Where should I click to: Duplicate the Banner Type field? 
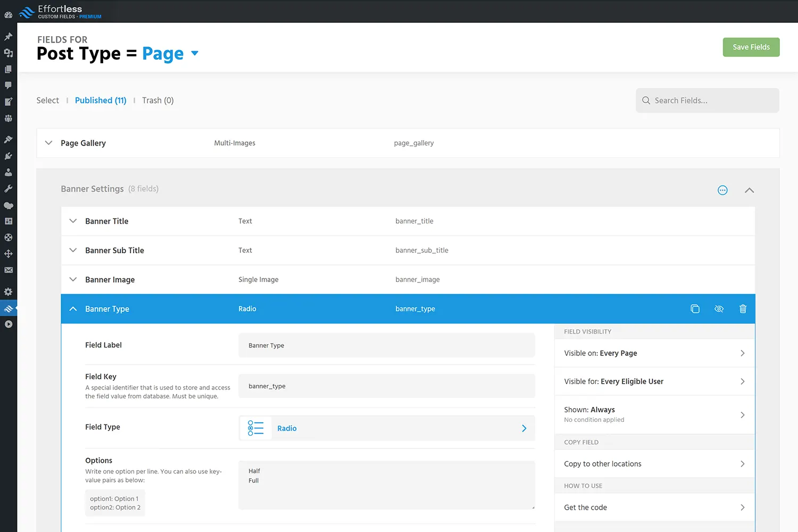[695, 309]
